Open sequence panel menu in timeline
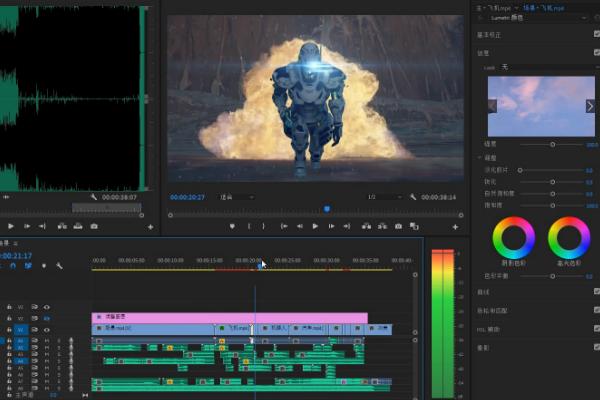Screen dimensions: 600x400 point(16,243)
